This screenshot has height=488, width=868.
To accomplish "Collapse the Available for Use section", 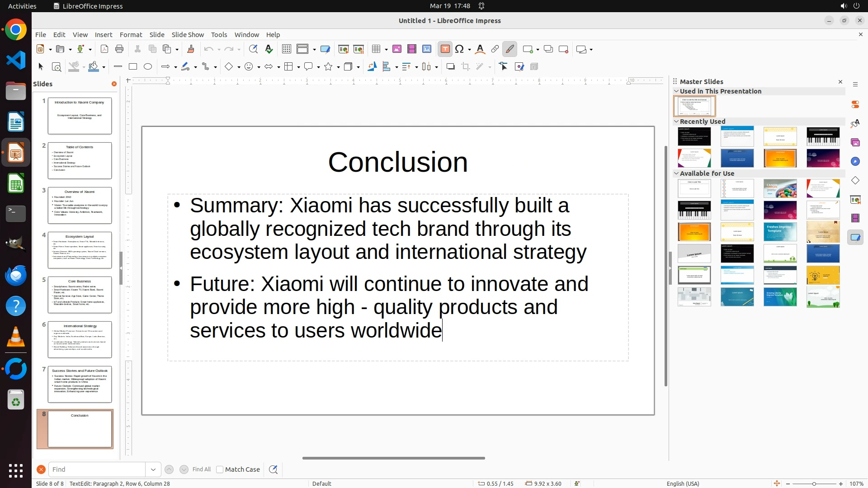I will 676,174.
